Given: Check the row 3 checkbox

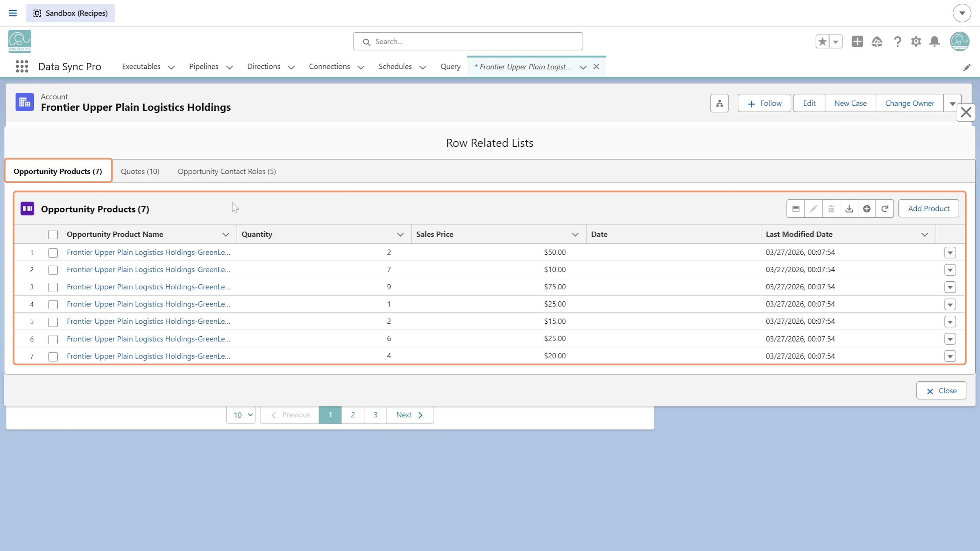Looking at the screenshot, I should pyautogui.click(x=53, y=287).
